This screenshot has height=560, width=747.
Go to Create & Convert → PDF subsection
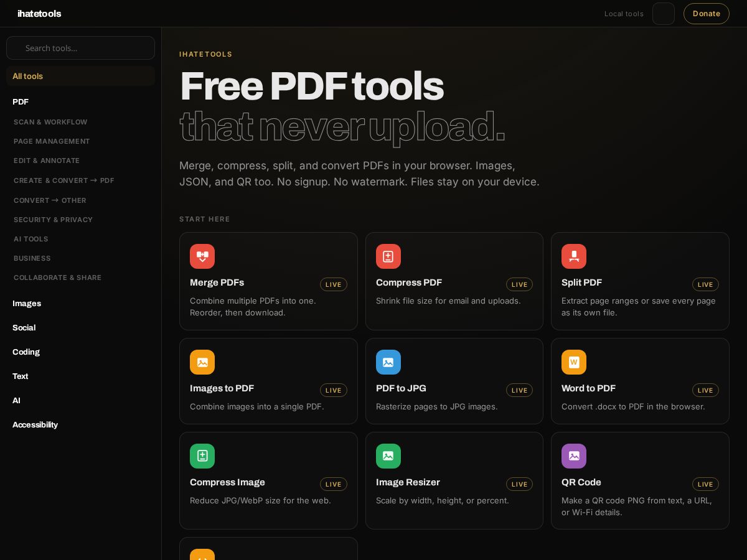[x=64, y=180]
